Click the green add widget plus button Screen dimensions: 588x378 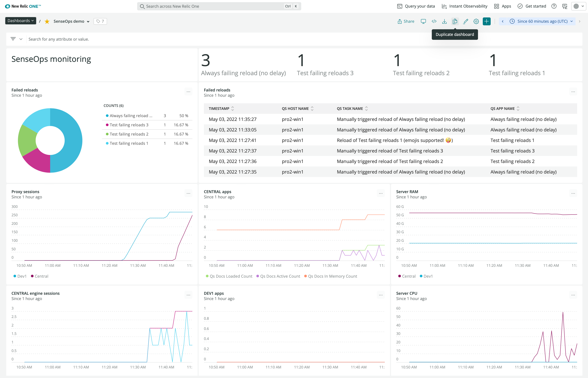click(486, 21)
